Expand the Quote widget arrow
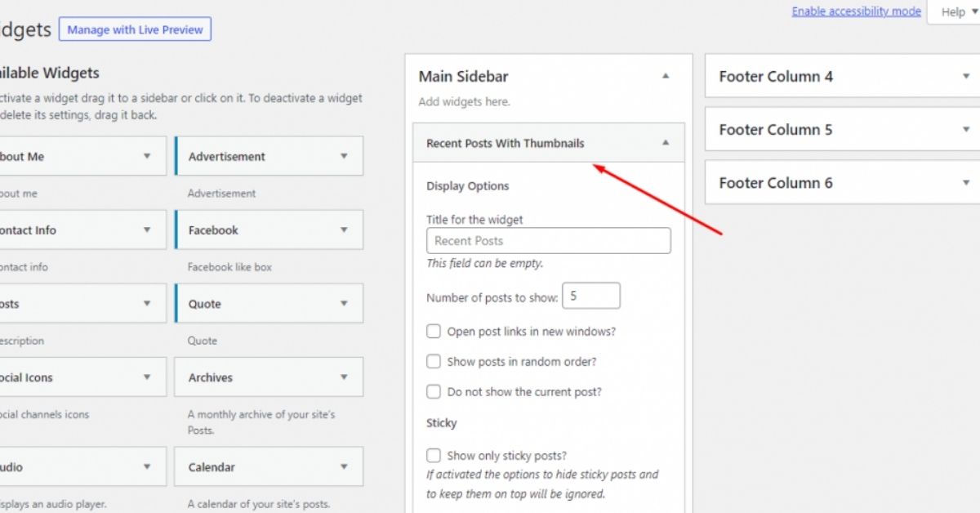 point(344,304)
